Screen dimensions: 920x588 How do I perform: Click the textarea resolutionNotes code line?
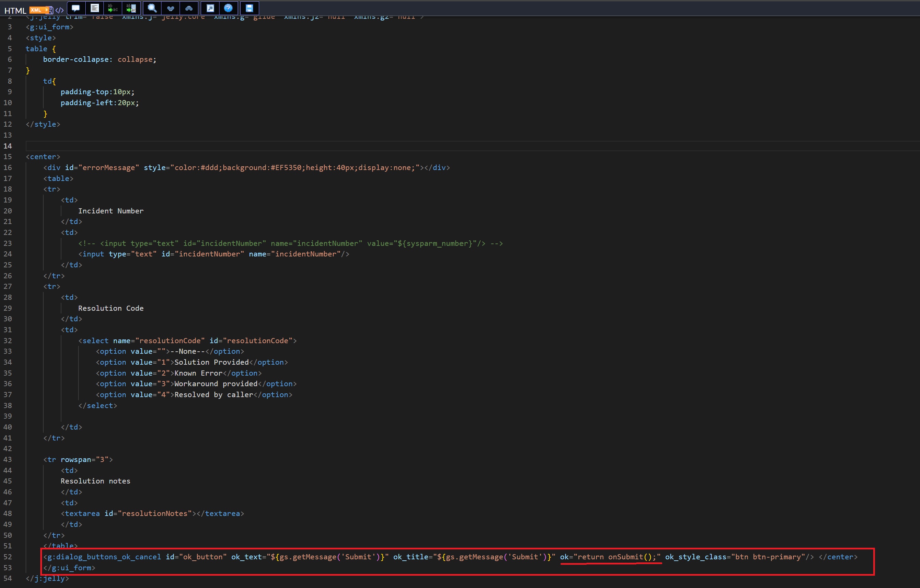153,514
